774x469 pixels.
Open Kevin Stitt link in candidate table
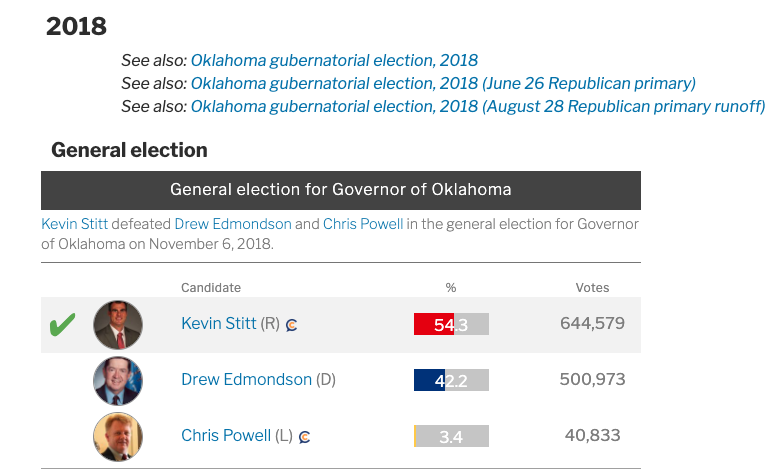coord(218,324)
